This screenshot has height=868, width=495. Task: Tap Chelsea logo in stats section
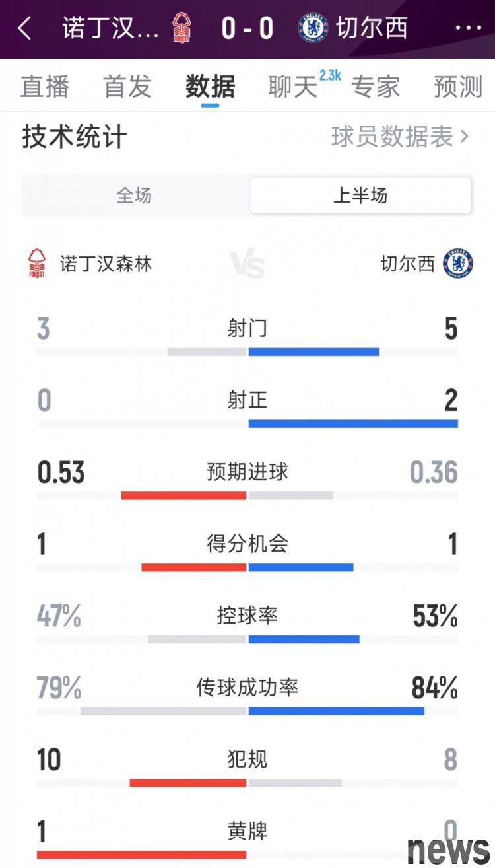(x=458, y=264)
